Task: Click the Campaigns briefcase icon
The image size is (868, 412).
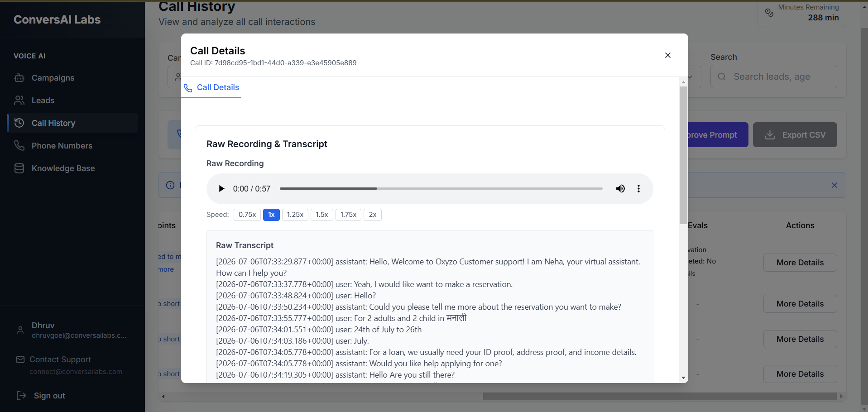Action: click(19, 78)
